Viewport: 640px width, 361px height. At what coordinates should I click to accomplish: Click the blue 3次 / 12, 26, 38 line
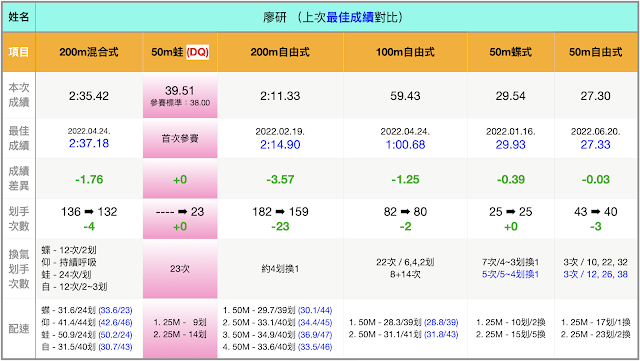click(x=596, y=274)
